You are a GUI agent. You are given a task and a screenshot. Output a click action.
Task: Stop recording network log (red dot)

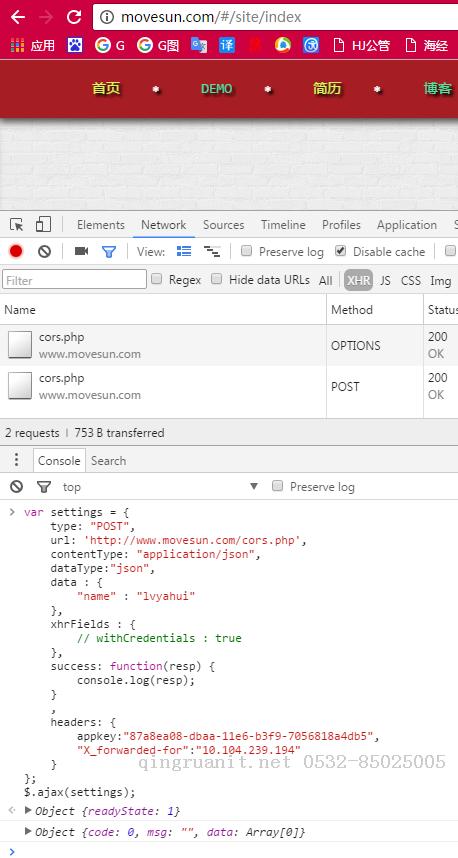coord(16,252)
